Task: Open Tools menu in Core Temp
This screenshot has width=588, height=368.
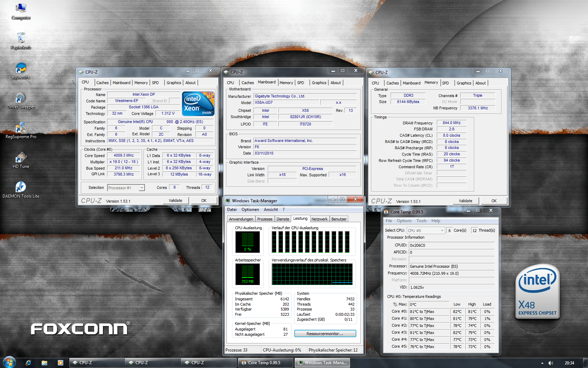Action: [421, 221]
